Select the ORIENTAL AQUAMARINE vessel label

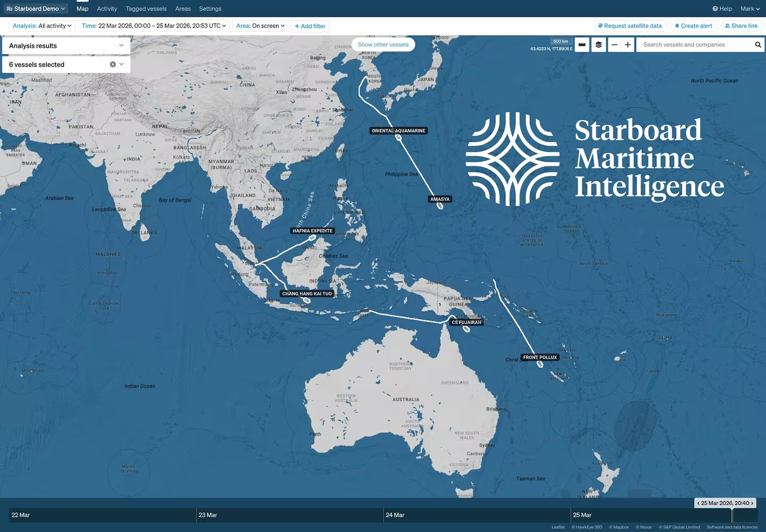click(x=398, y=130)
